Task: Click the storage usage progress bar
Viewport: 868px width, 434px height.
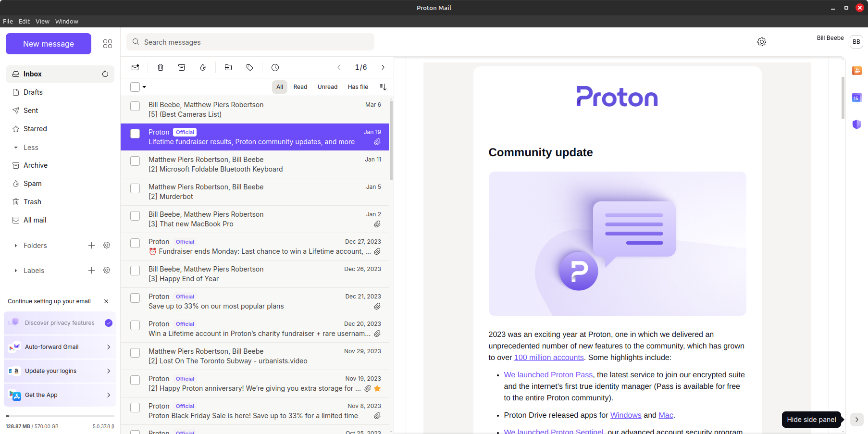Action: [x=60, y=416]
